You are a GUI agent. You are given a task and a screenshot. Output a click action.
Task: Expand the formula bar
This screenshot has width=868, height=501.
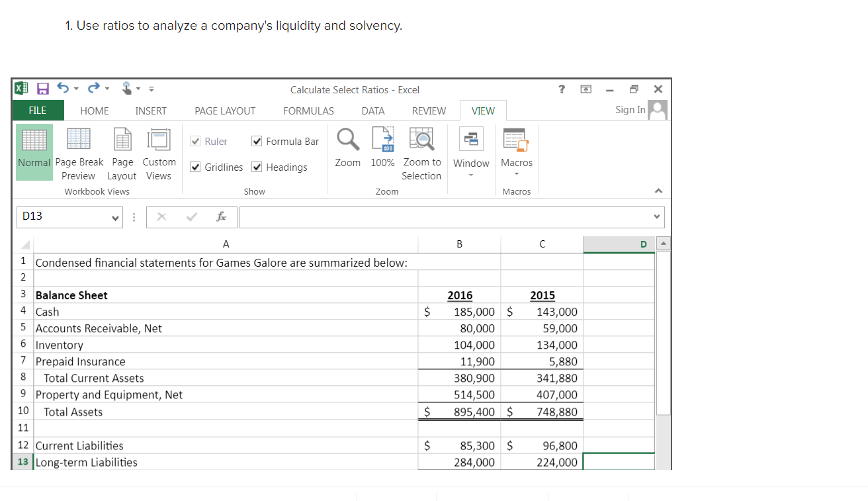coord(657,216)
